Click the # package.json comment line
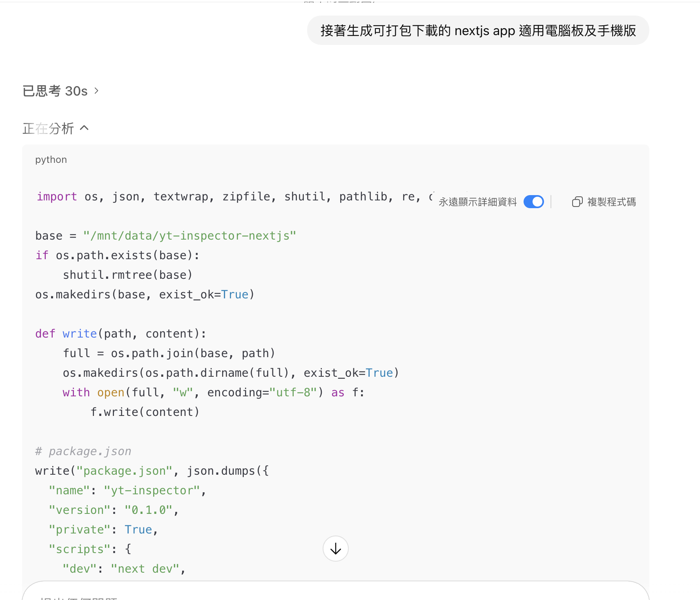700x600 pixels. click(x=83, y=451)
